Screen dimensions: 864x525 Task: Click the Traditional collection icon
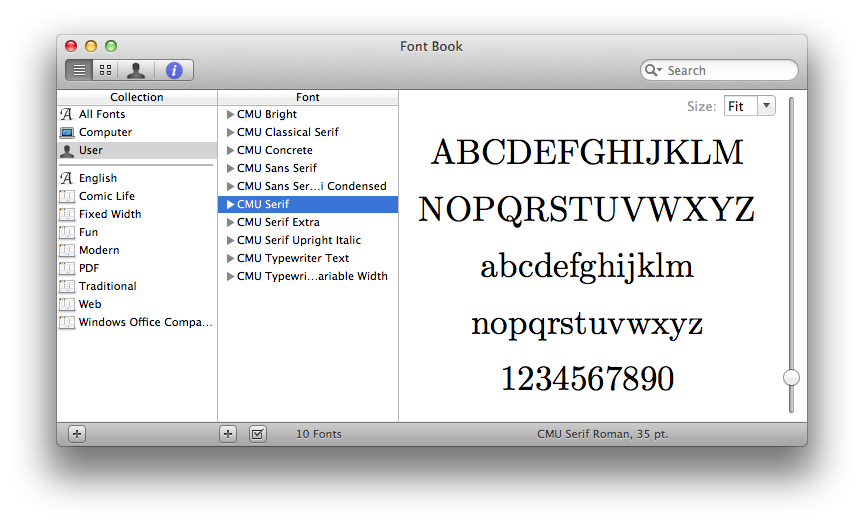point(67,286)
